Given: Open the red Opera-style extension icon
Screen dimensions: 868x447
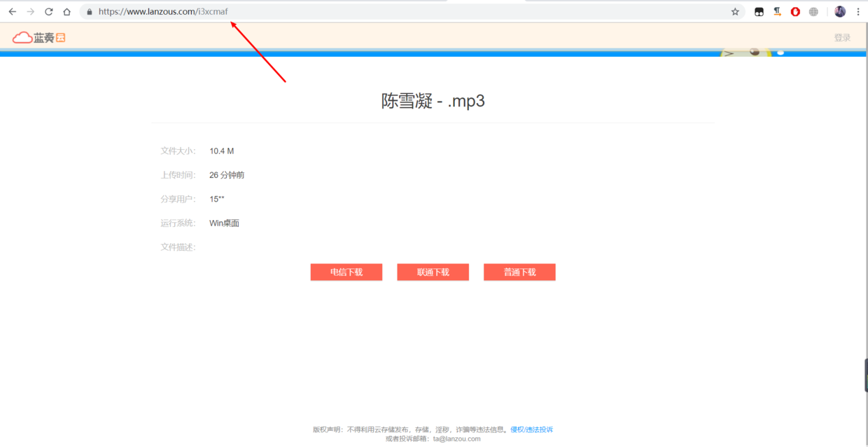Looking at the screenshot, I should 795,12.
